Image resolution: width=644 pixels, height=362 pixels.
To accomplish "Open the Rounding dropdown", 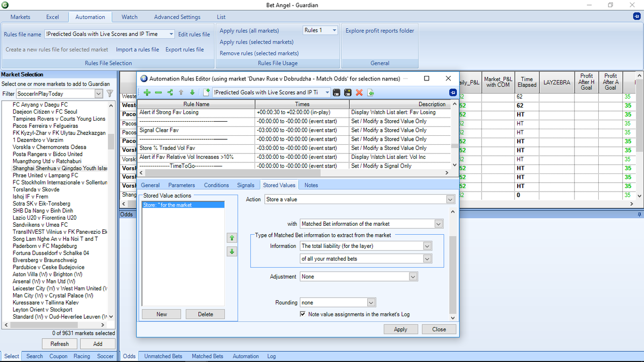I will [371, 303].
